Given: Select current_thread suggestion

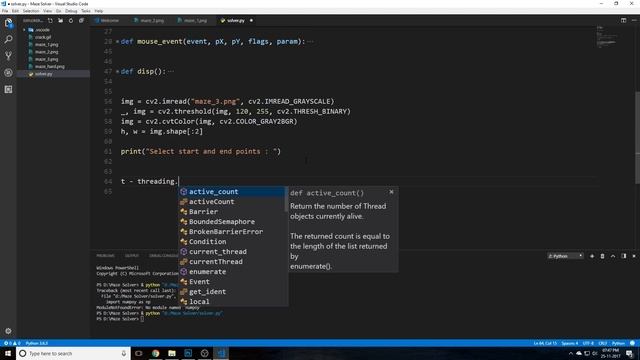Looking at the screenshot, I should point(232,251).
